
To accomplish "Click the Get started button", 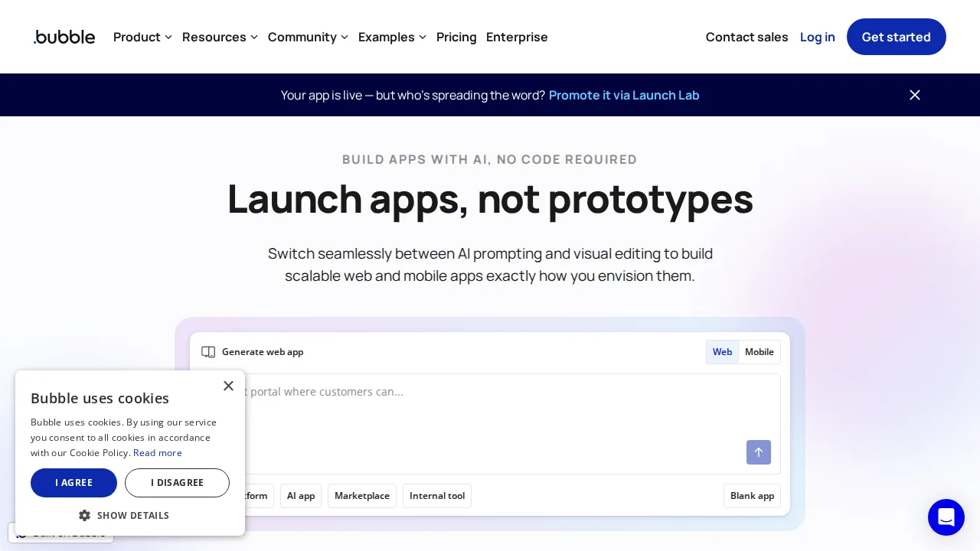I will 897,37.
